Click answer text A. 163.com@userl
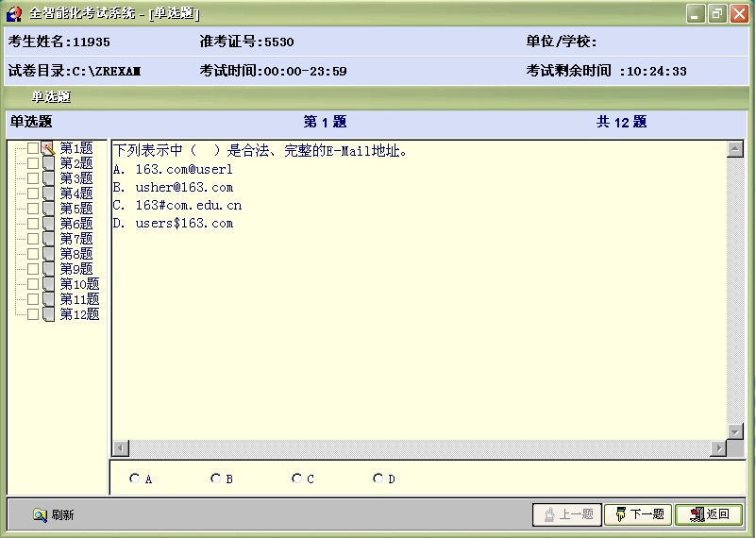This screenshot has width=756, height=538. tap(173, 169)
